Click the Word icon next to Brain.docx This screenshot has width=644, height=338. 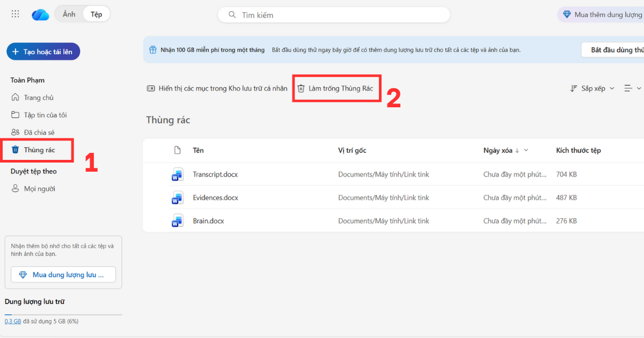[178, 221]
